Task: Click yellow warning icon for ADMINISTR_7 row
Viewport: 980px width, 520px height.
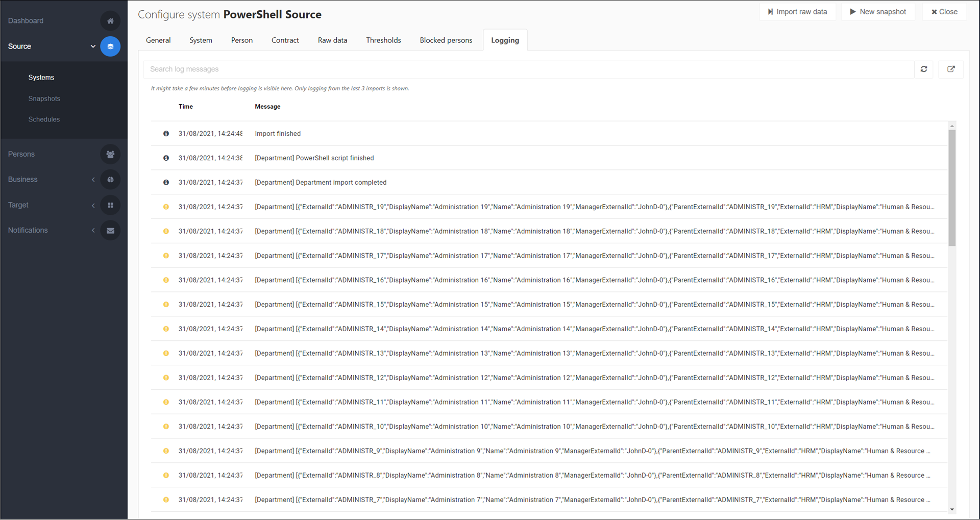Action: pyautogui.click(x=166, y=500)
